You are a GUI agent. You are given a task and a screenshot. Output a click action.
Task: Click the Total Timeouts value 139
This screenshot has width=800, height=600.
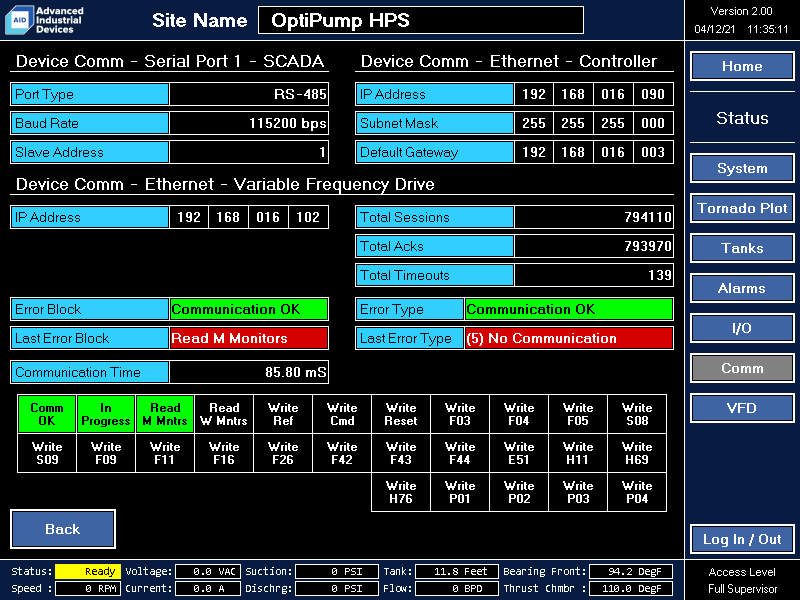coord(594,276)
